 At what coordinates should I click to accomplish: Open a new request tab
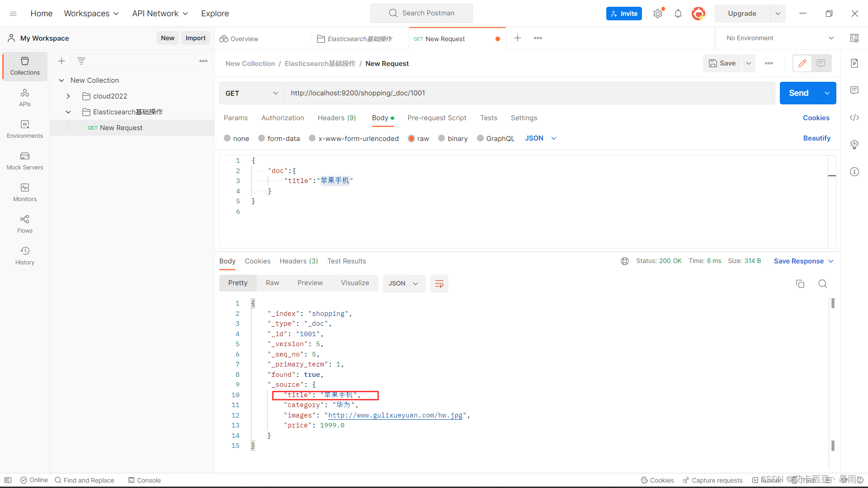(518, 38)
